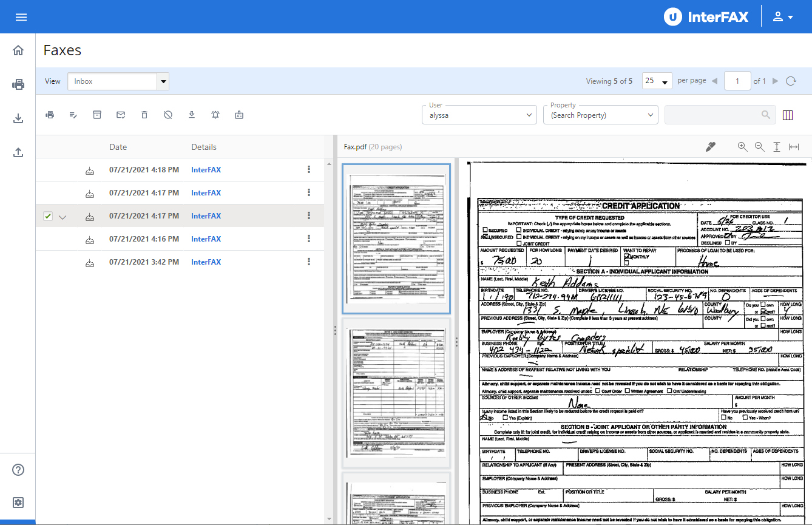Image resolution: width=812 pixels, height=525 pixels.
Task: Zoom in on the fax preview
Action: point(742,146)
